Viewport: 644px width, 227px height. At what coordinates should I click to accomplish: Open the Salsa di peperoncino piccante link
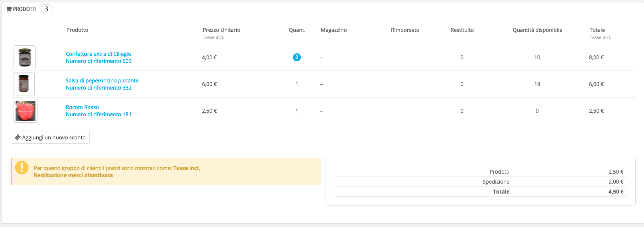pyautogui.click(x=102, y=80)
